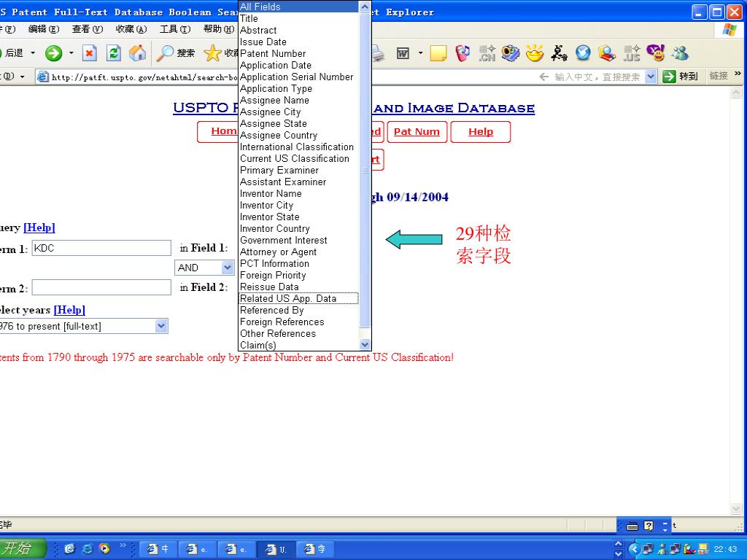The width and height of the screenshot is (747, 560).
Task: Click the smiling gold ingot toolbar icon
Action: 535,52
